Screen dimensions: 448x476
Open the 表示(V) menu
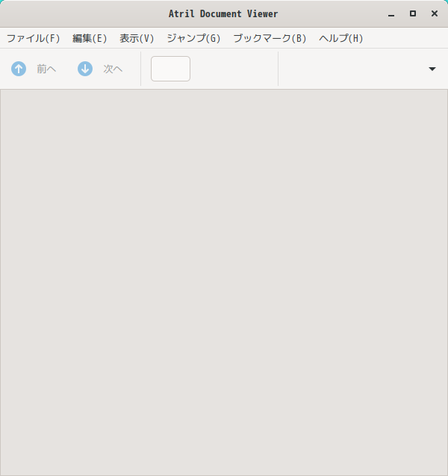pos(137,38)
